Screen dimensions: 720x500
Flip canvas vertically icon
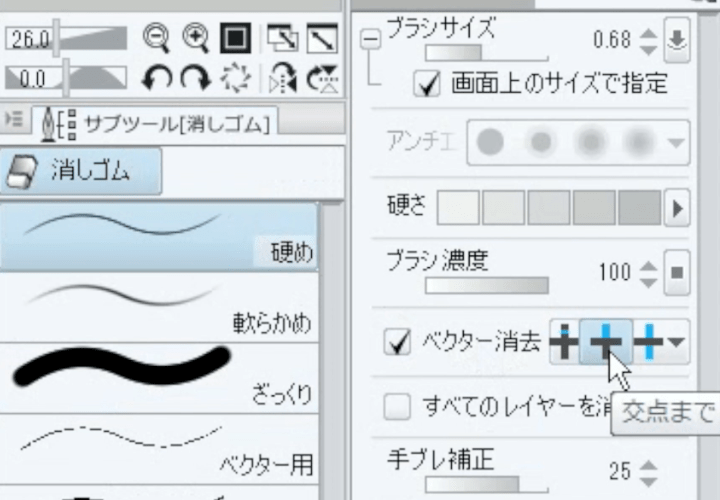point(322,78)
